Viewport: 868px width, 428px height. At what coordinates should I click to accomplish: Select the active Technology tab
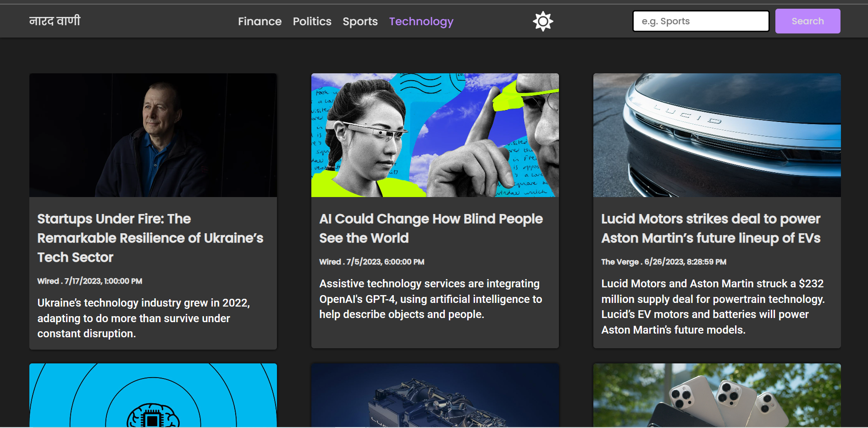421,21
